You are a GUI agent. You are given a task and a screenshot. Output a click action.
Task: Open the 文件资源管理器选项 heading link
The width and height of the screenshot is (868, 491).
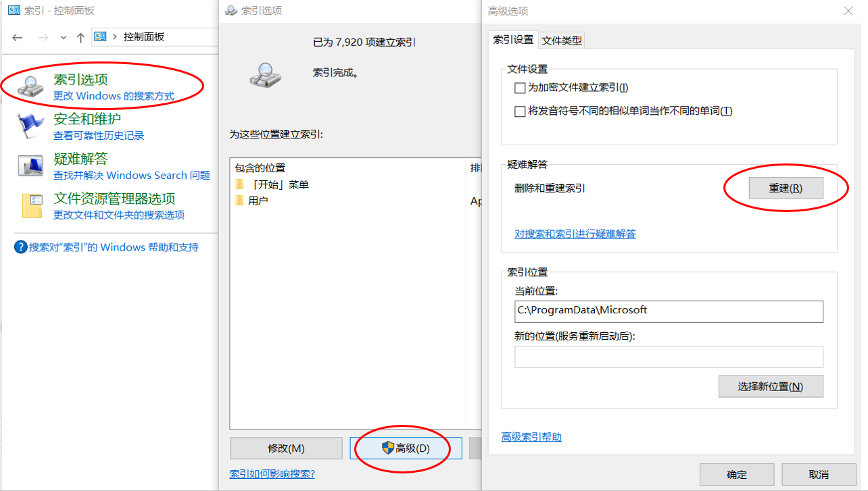tap(114, 199)
